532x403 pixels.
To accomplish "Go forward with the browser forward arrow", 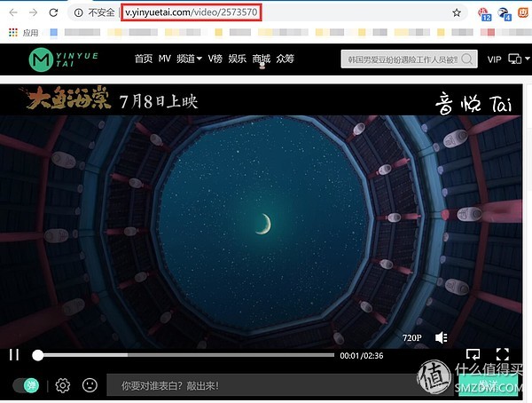I will pyautogui.click(x=34, y=12).
